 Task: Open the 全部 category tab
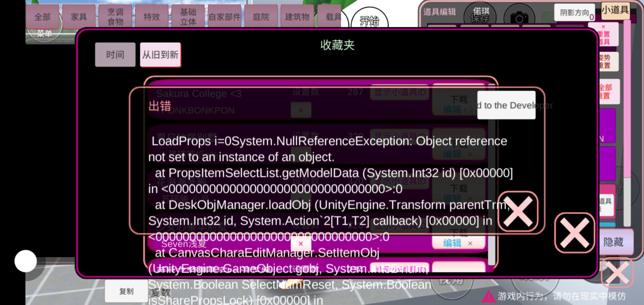(x=42, y=17)
